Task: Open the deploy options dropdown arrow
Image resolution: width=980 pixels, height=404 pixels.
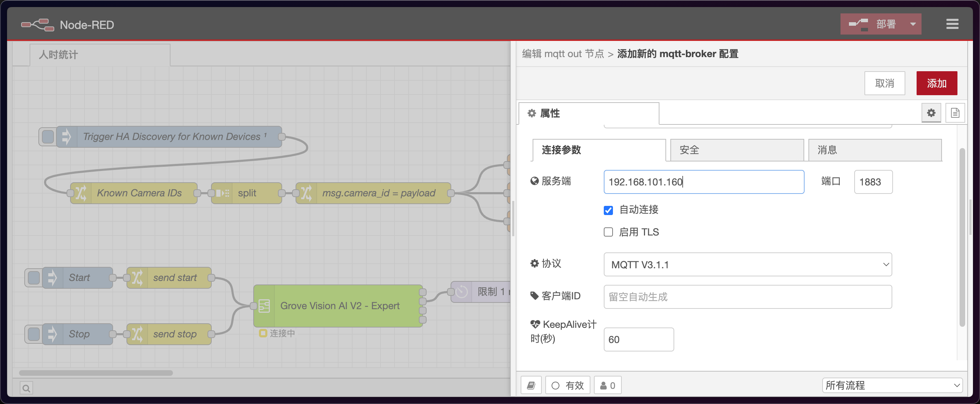Action: pos(913,24)
